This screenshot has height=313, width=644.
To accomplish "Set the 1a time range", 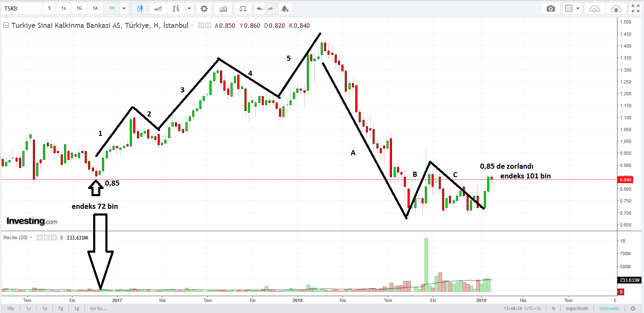I will point(45,308).
